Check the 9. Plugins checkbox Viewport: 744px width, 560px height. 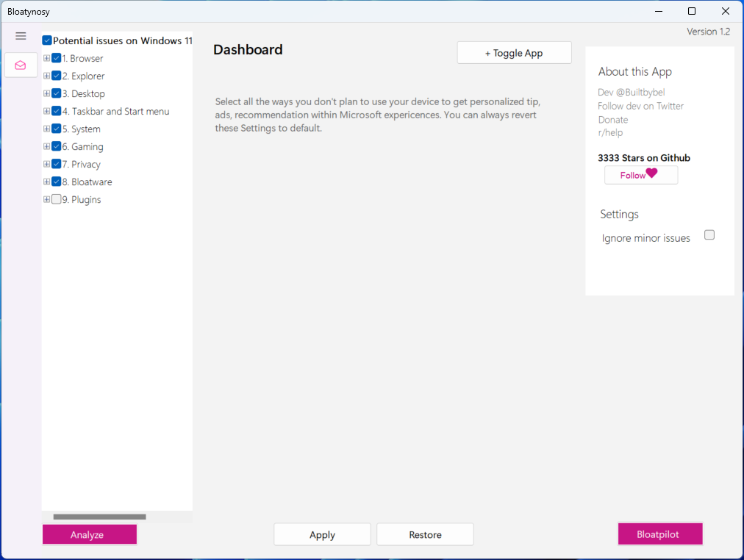pos(56,199)
